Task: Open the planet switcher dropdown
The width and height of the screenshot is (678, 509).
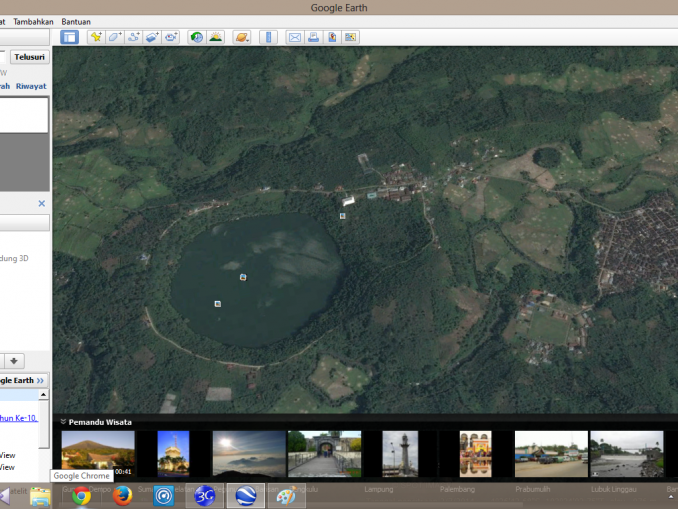Action: point(242,37)
